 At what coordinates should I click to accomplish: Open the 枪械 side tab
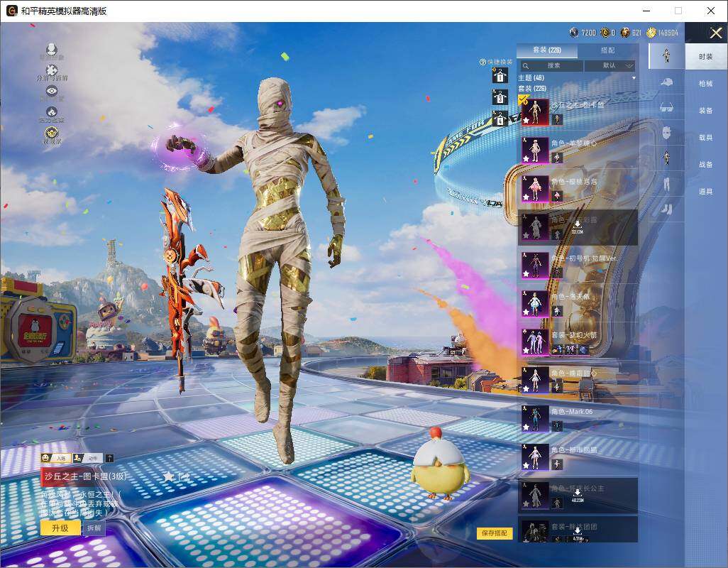pos(706,84)
